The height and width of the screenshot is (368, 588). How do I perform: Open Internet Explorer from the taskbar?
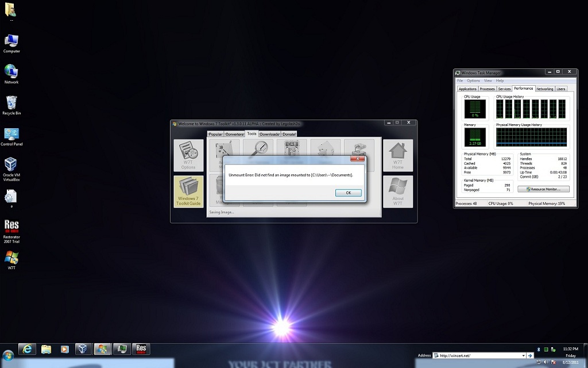(x=28, y=349)
